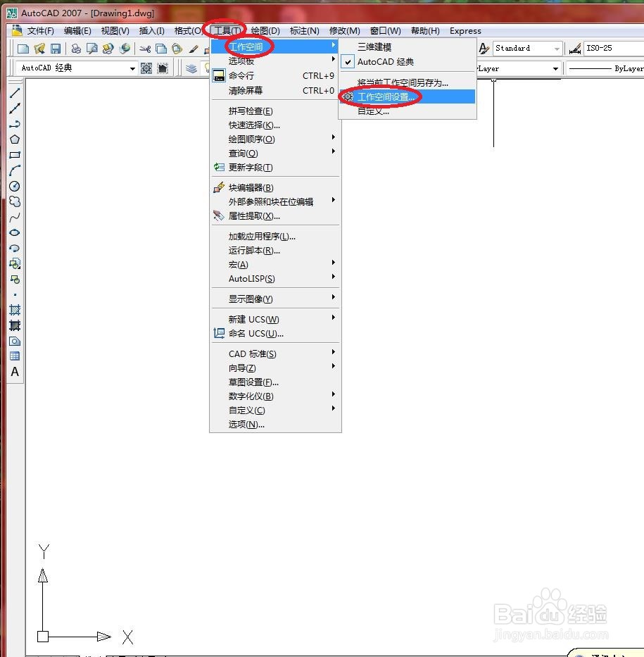Open the Express menu
The width and height of the screenshot is (644, 657).
click(465, 31)
